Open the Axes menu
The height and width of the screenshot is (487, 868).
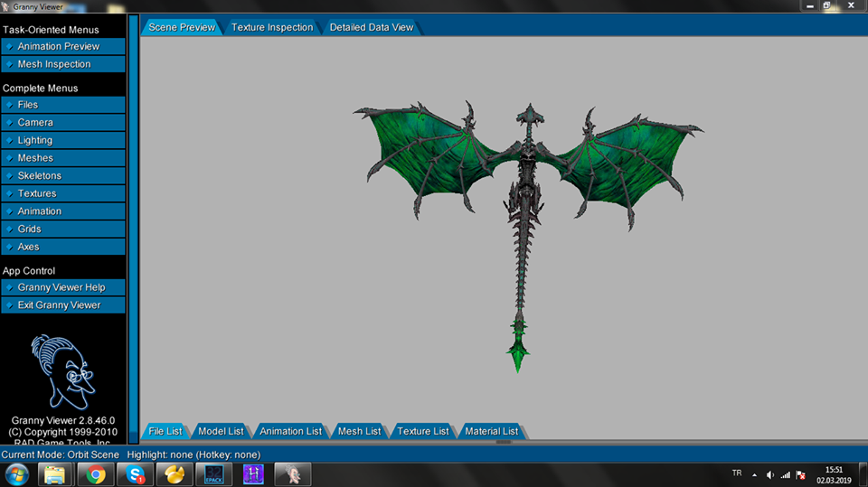(63, 247)
